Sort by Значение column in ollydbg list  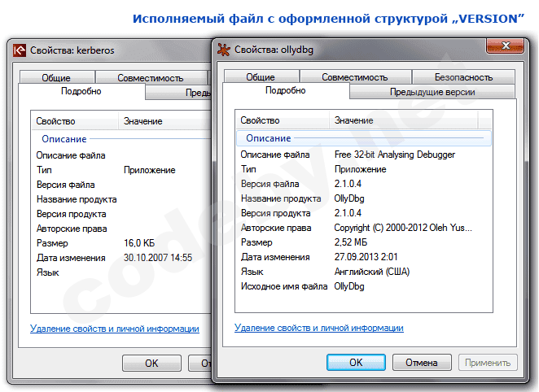point(404,120)
